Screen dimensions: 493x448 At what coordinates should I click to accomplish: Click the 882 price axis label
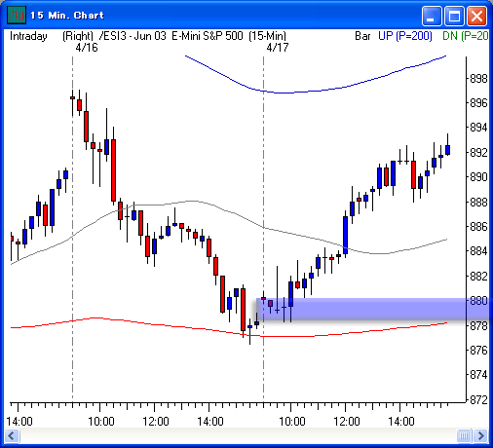(x=478, y=277)
